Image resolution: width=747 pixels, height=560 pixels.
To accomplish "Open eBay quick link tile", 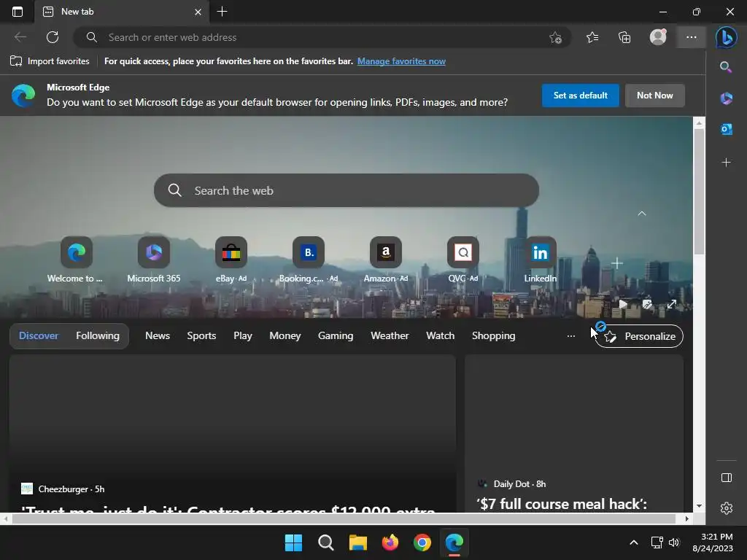I will (231, 260).
